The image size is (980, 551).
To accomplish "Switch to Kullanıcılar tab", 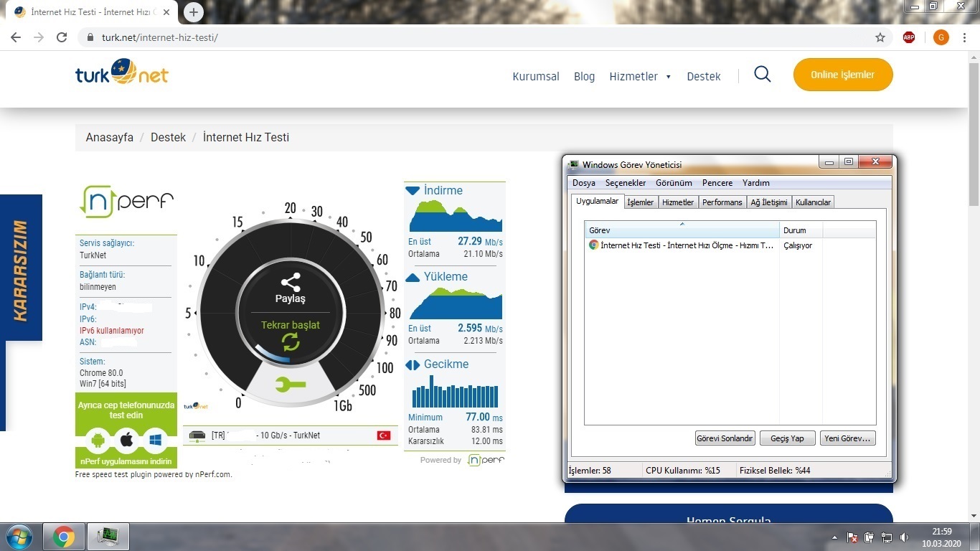I will pos(813,202).
